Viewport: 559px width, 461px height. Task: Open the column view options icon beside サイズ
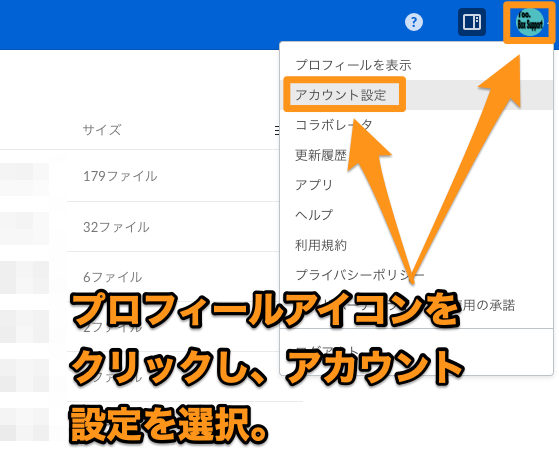tap(277, 131)
